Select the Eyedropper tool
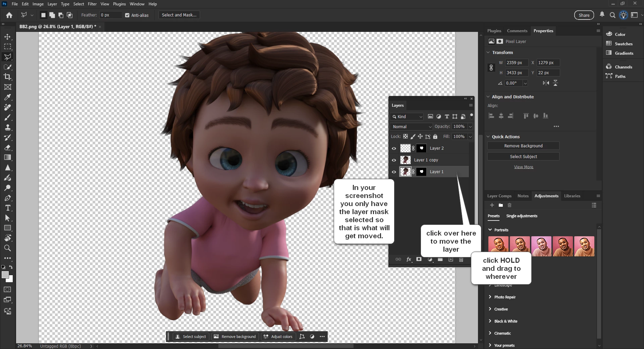 [7, 97]
